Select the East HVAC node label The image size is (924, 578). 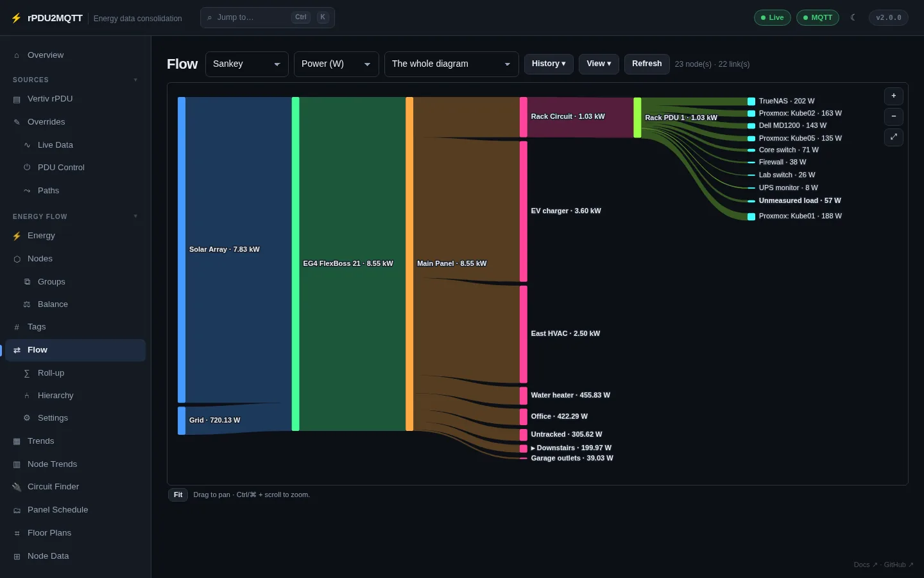(565, 333)
